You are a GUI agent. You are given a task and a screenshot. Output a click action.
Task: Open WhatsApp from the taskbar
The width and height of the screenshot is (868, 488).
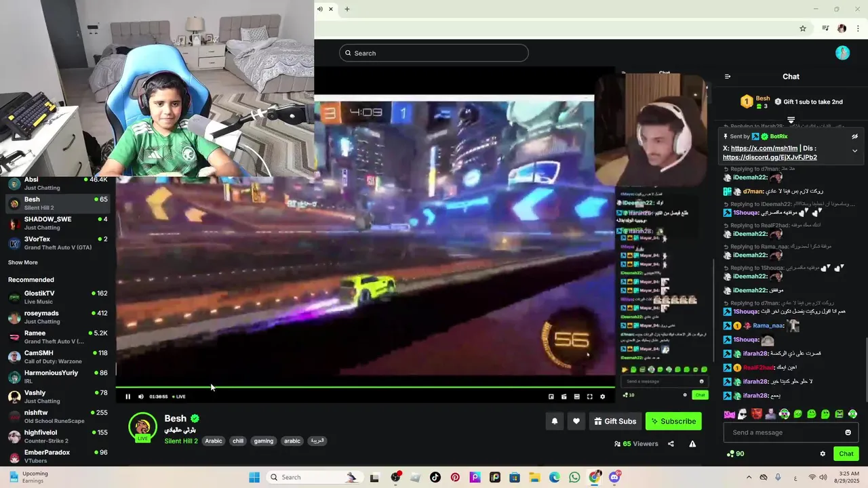pyautogui.click(x=574, y=477)
